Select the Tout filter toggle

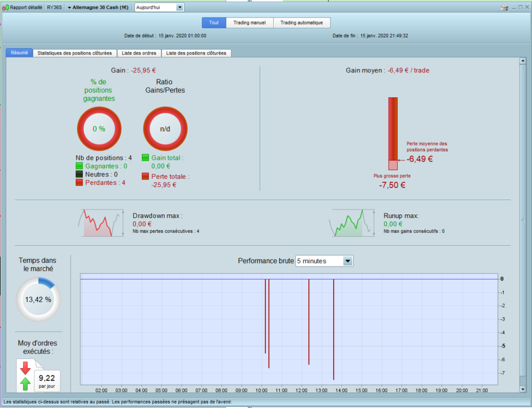pyautogui.click(x=214, y=23)
